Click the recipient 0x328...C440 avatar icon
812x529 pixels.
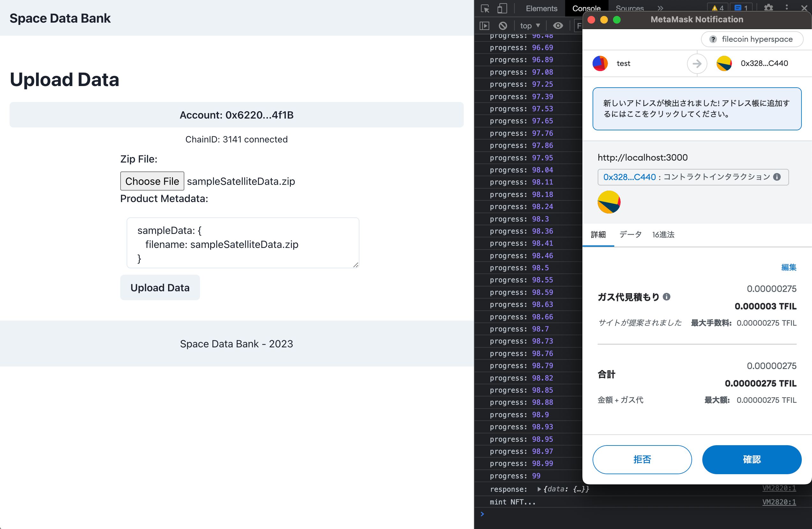pos(724,63)
